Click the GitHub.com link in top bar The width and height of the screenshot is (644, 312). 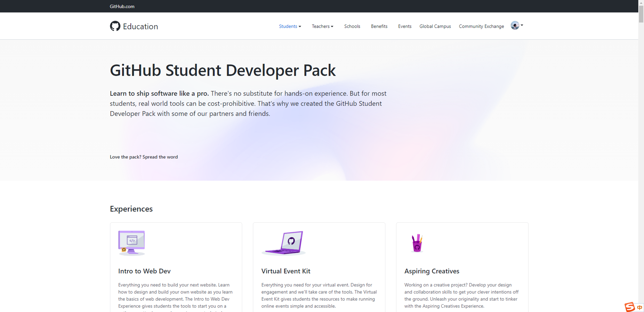(122, 6)
